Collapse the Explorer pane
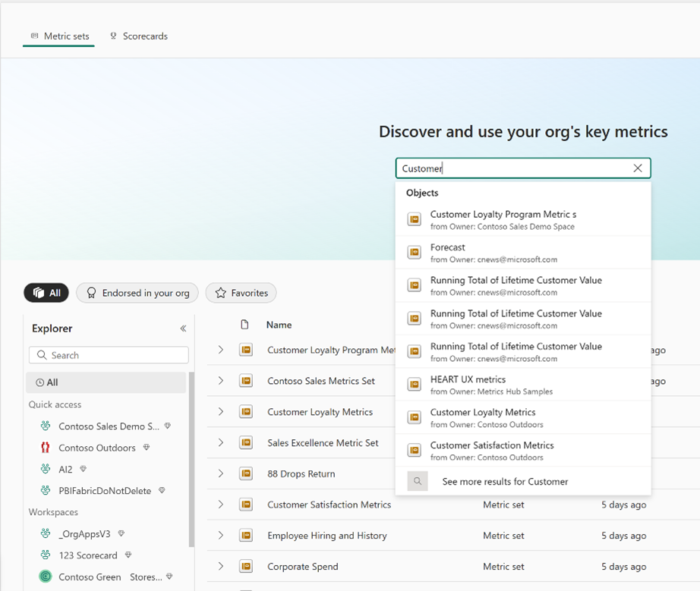The height and width of the screenshot is (591, 700). point(183,329)
